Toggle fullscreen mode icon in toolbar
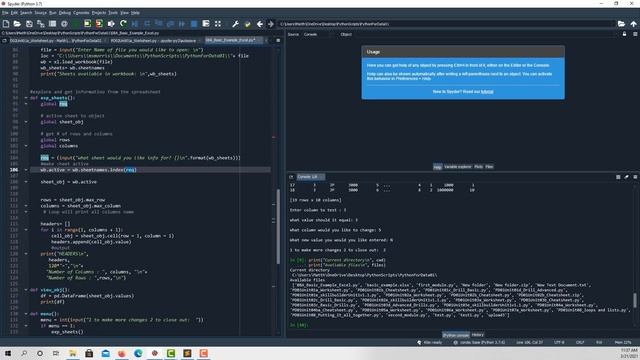This screenshot has width=640, height=360. (218, 24)
